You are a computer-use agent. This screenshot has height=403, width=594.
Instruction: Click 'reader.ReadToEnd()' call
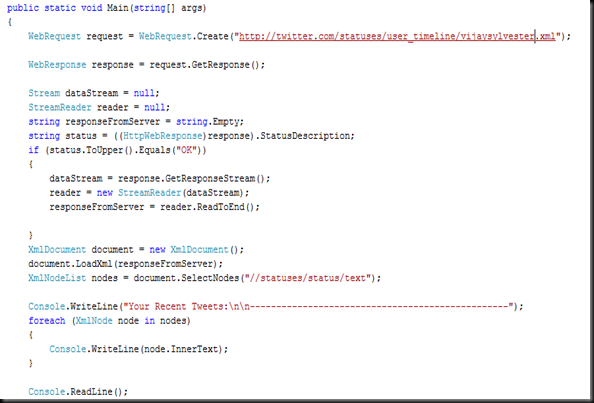(x=208, y=207)
